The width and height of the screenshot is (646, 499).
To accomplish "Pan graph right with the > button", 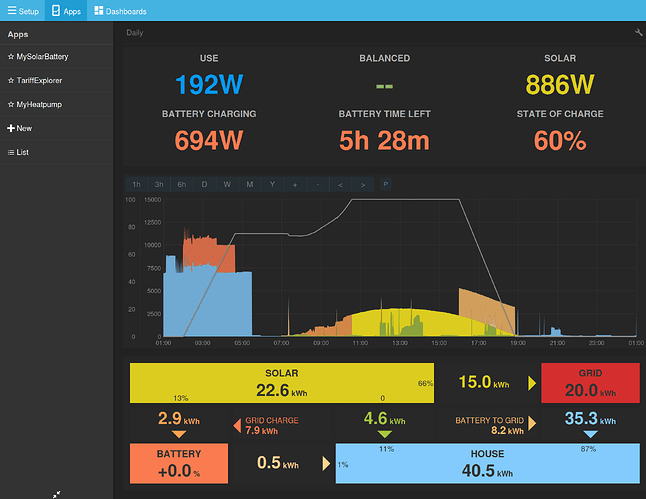I will [x=363, y=184].
